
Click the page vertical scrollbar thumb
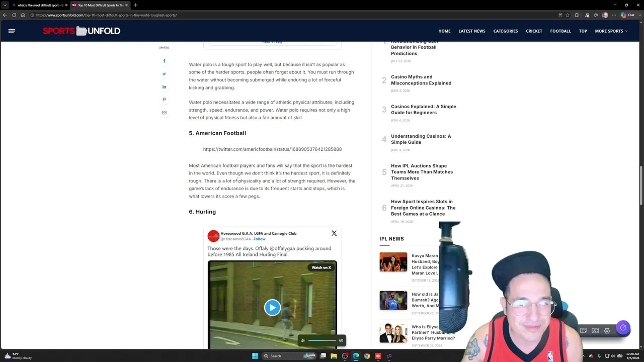(x=641, y=185)
